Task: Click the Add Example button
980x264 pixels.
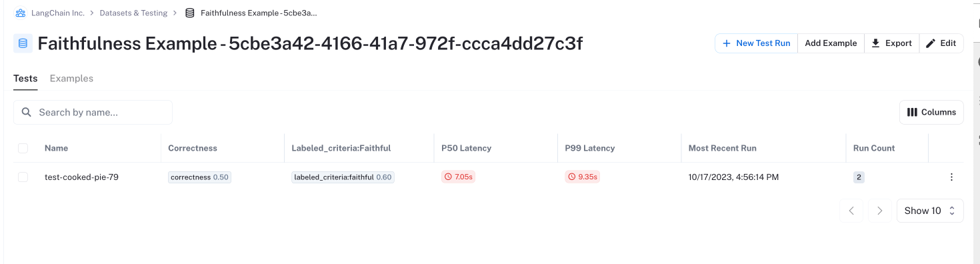Action: click(831, 43)
